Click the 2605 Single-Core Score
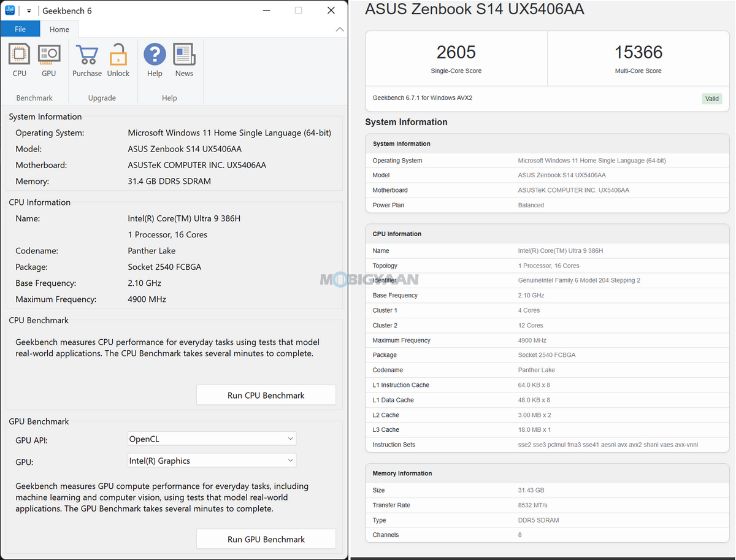 pyautogui.click(x=456, y=52)
